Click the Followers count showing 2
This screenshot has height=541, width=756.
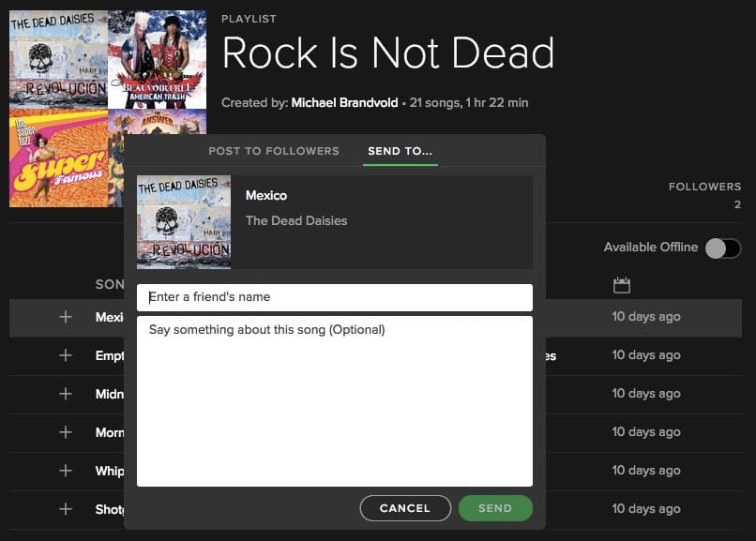(x=704, y=194)
